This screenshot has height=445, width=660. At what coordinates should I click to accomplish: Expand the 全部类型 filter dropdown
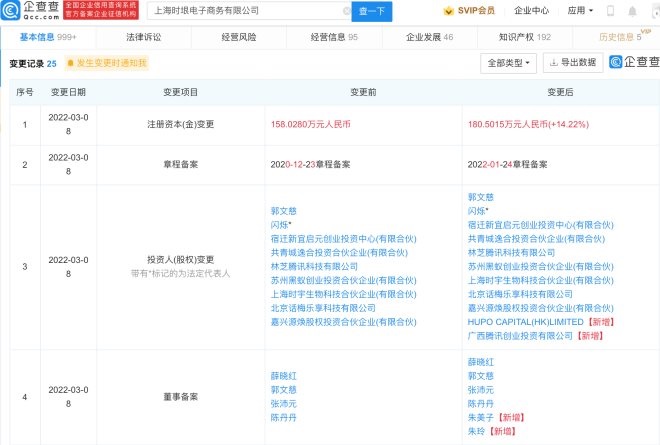[509, 62]
